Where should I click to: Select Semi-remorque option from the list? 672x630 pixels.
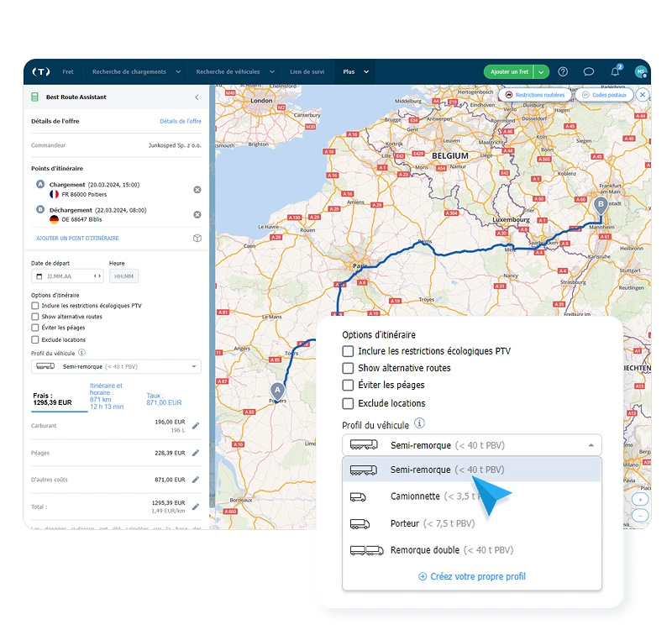tap(472, 470)
